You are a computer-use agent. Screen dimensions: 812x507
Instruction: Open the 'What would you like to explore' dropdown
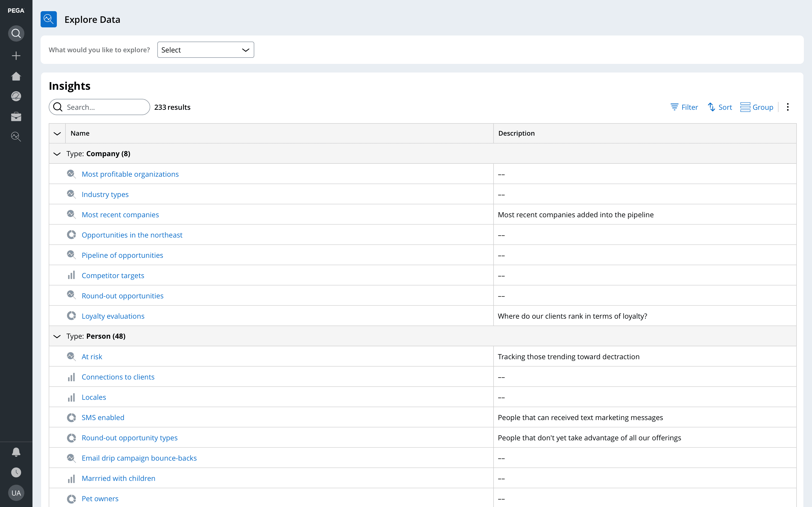[205, 50]
